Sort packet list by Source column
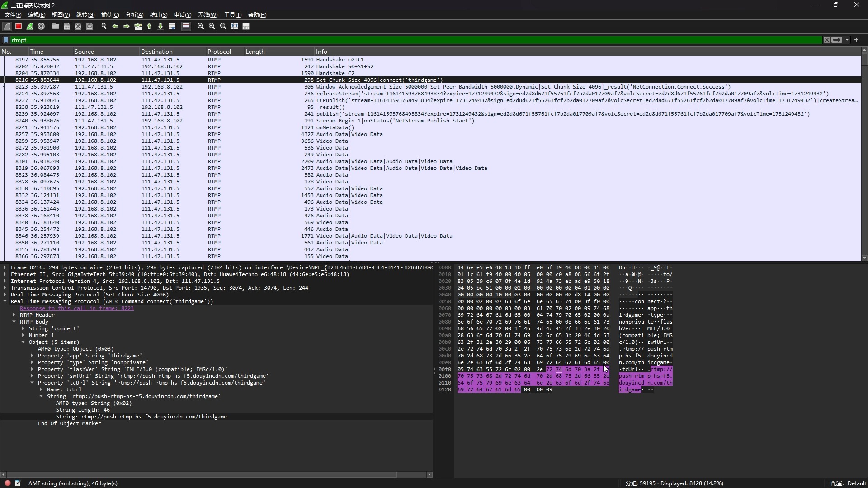 106,52
